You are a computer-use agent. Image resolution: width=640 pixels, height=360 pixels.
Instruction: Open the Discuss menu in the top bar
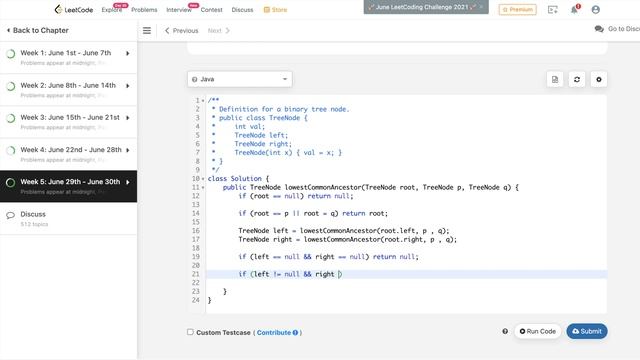(242, 10)
